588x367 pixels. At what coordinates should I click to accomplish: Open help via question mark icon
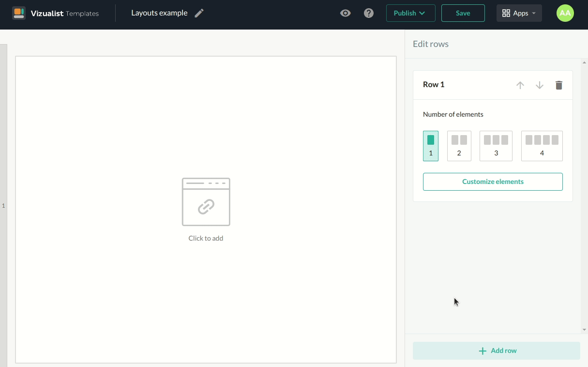tap(369, 14)
